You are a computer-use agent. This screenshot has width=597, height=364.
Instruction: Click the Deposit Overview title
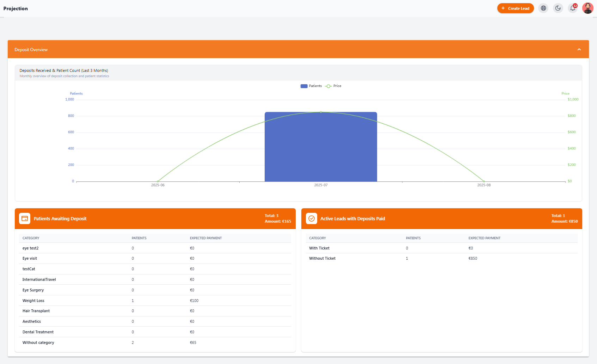31,50
